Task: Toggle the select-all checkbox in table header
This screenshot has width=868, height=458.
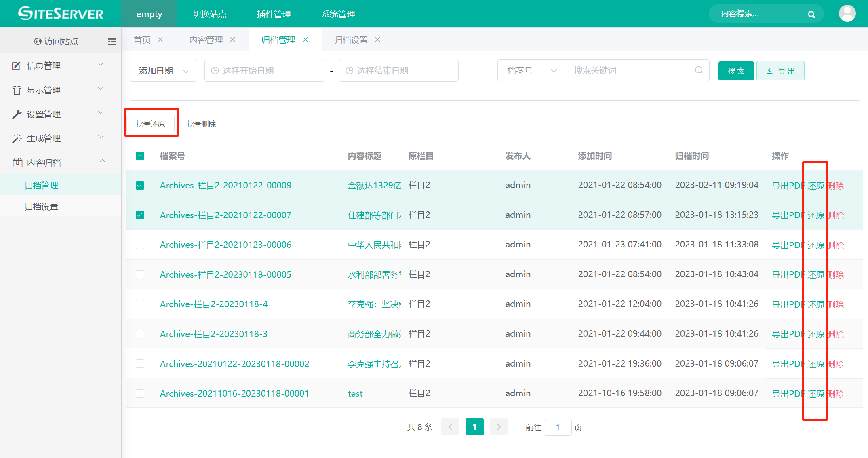Action: 140,156
